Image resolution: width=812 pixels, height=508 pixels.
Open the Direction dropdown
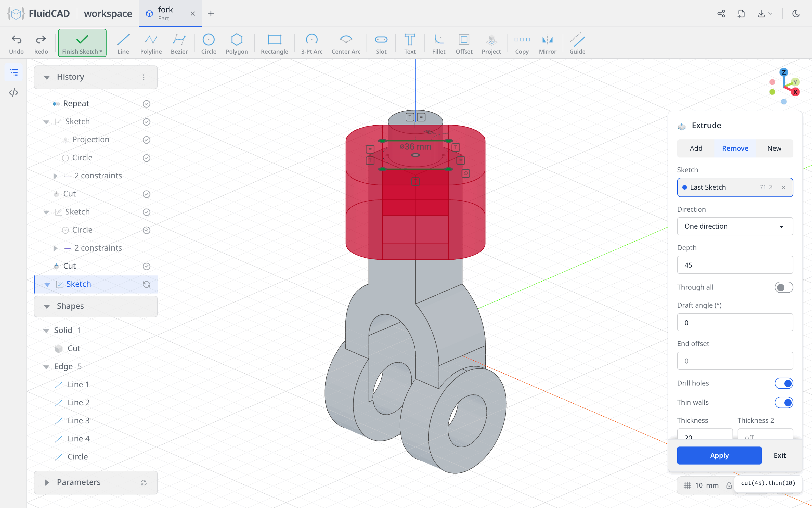735,226
